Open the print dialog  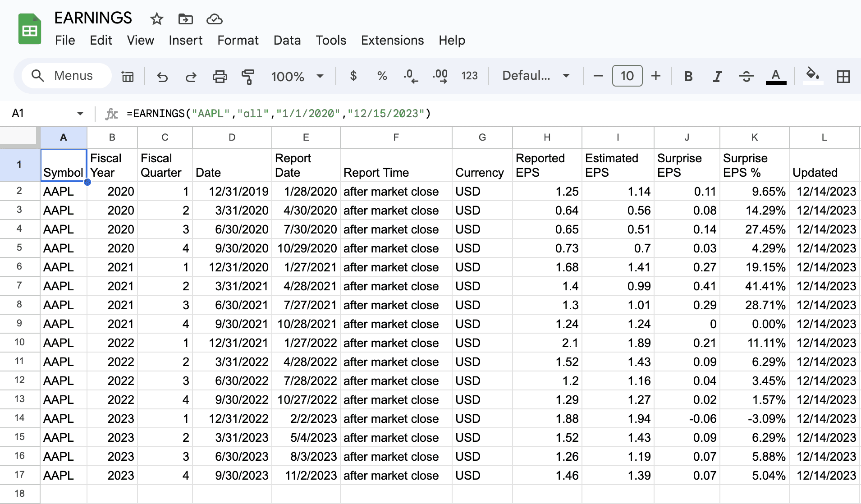[x=220, y=76]
